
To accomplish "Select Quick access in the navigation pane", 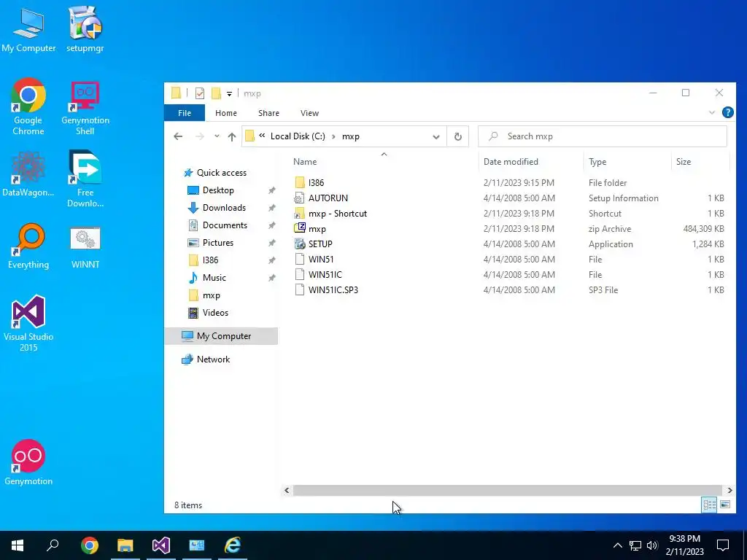I will click(x=222, y=172).
